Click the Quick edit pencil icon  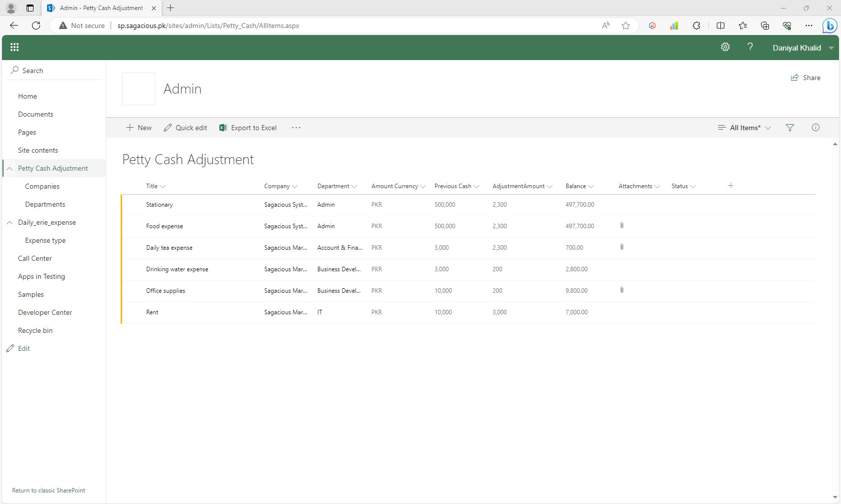click(168, 128)
